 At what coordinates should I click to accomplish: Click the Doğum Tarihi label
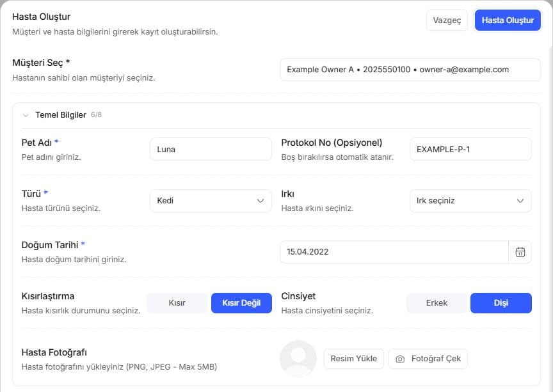point(50,245)
